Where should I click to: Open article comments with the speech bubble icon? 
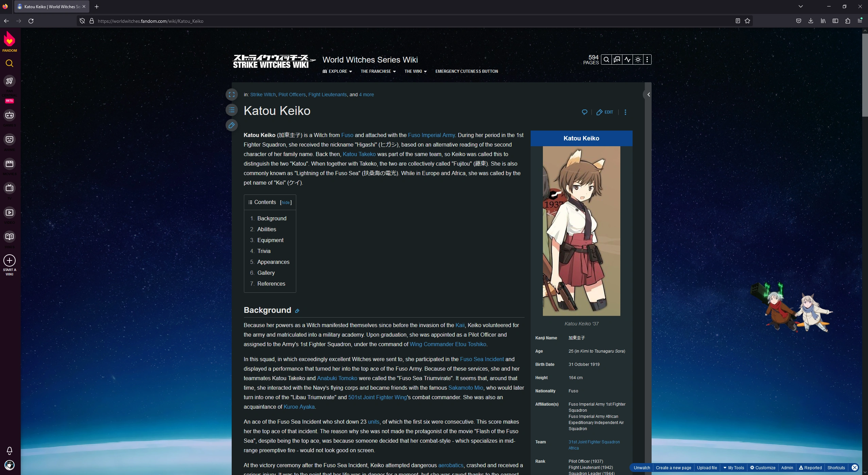584,112
